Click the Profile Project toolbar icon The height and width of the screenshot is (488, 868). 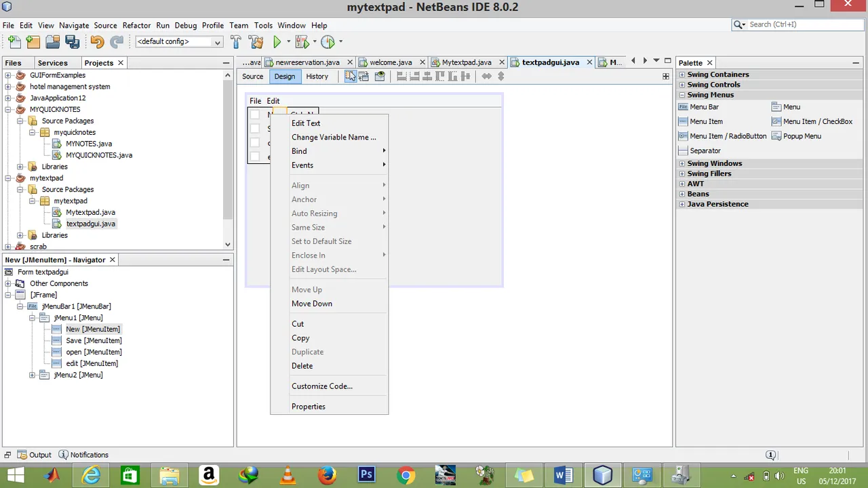[328, 42]
